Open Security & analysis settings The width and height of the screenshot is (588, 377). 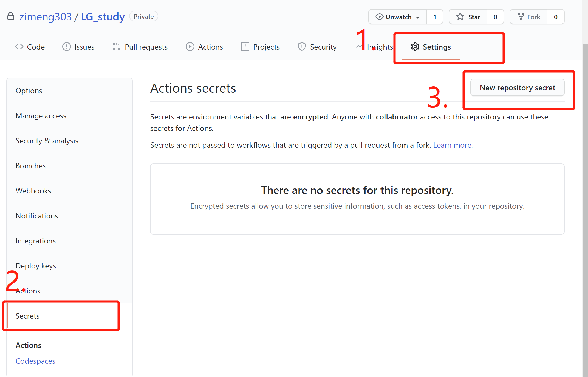tap(70, 141)
